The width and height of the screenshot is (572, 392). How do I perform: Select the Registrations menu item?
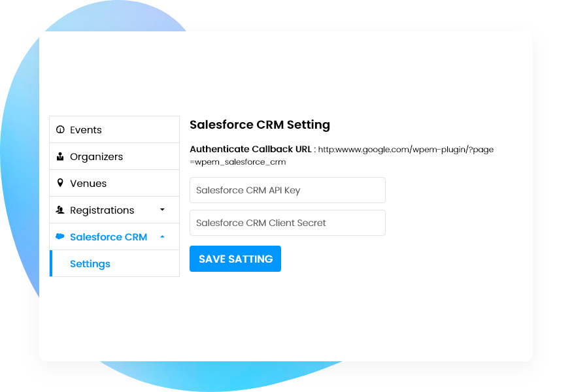click(102, 210)
